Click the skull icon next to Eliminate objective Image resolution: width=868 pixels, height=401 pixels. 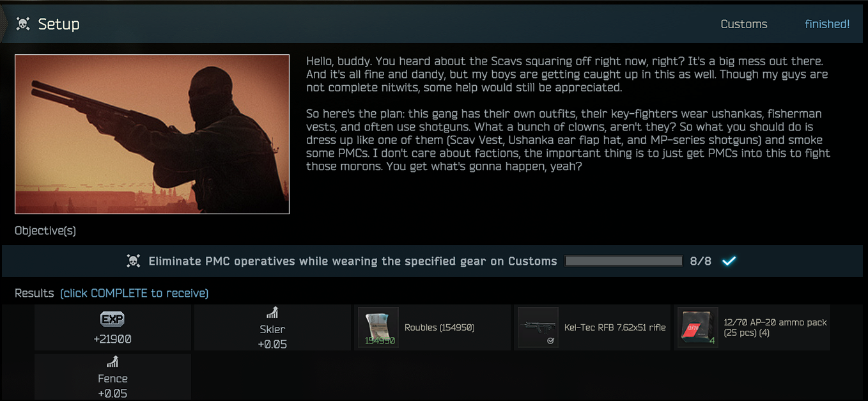(133, 261)
